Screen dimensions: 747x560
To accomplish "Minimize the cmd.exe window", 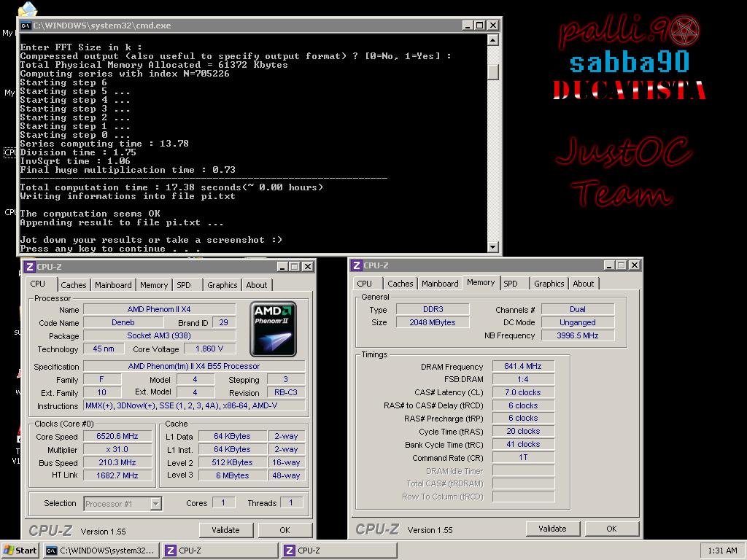I will (x=468, y=26).
